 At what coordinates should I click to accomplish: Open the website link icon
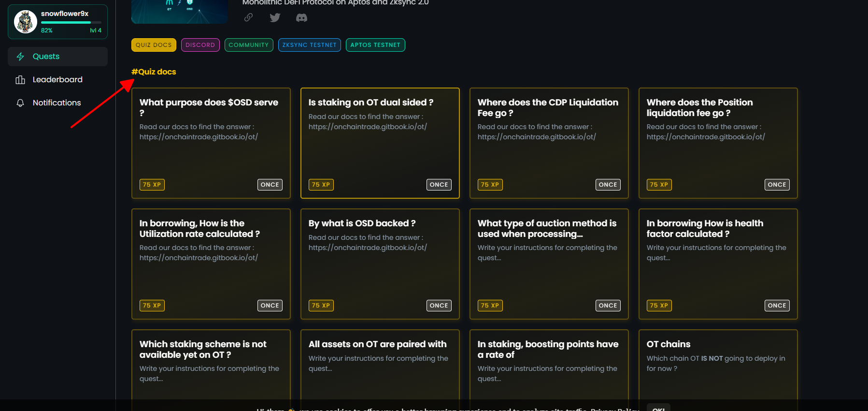click(x=248, y=17)
